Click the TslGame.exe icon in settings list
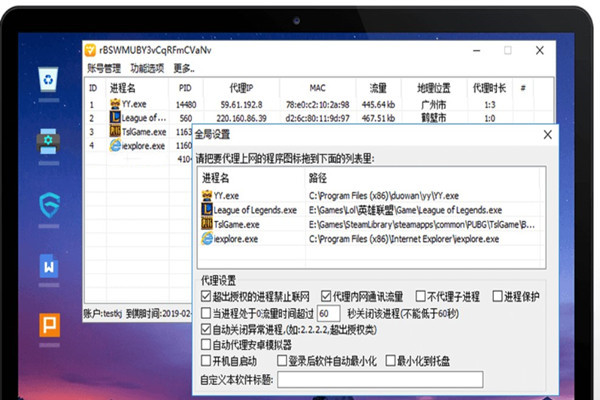The width and height of the screenshot is (600, 400). (207, 225)
